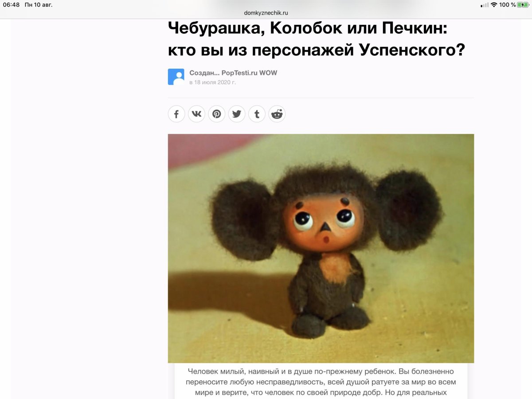Tap the 06:48 clock in status bar
The height and width of the screenshot is (399, 532).
pyautogui.click(x=11, y=5)
